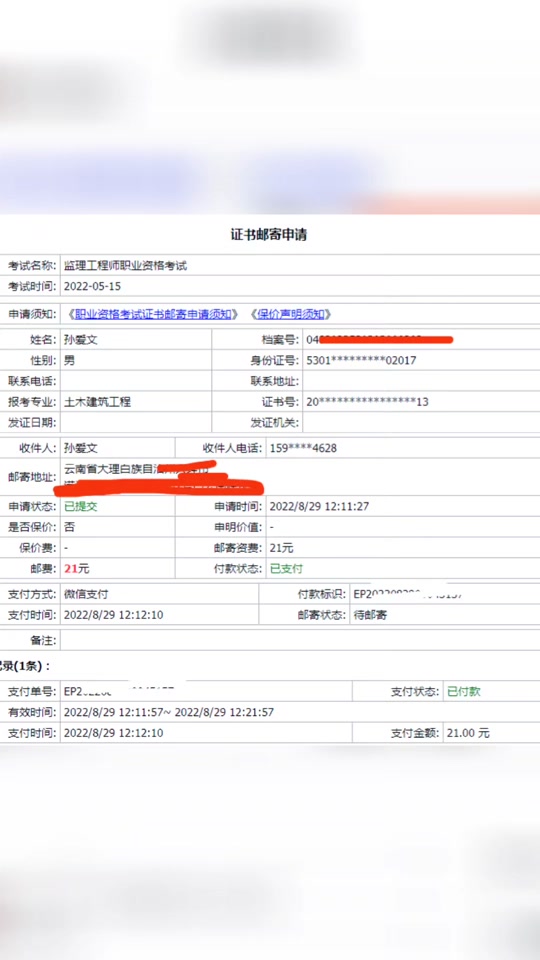Image resolution: width=540 pixels, height=960 pixels.
Task: Select the 证书邮寄申请 page title
Action: click(269, 235)
